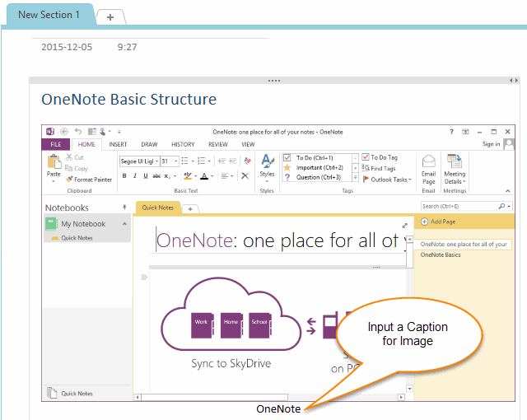527x420 pixels.
Task: Clear all formatting with eraser icon
Action: (248, 161)
